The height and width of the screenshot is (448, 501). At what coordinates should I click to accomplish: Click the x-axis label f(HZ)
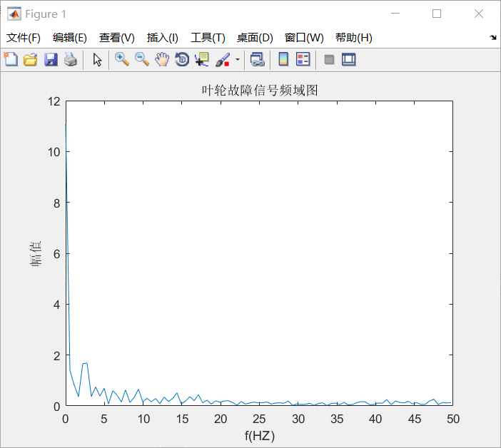pos(260,436)
